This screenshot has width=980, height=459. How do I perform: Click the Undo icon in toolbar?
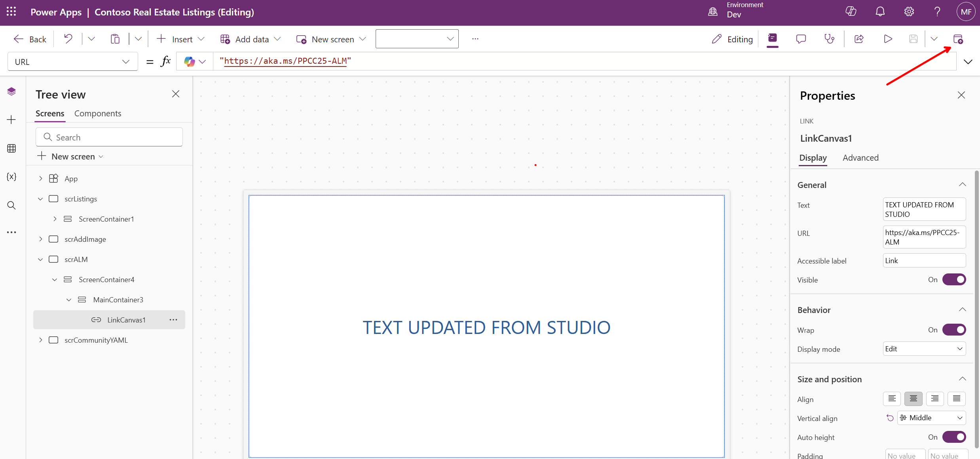click(68, 39)
